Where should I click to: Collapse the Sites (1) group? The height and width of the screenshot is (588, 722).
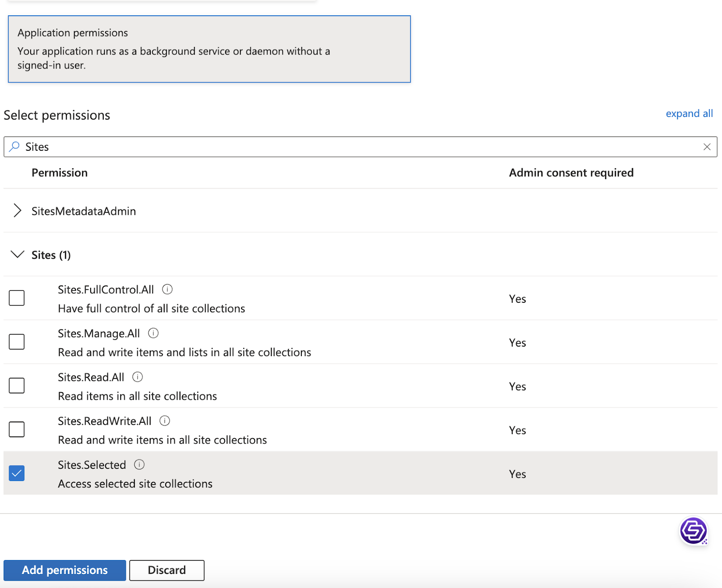click(x=17, y=255)
